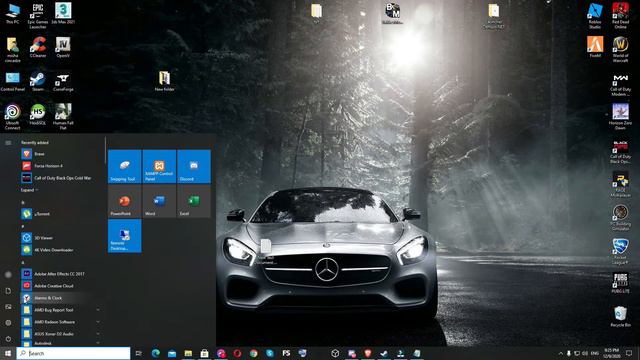Open Roblox Studio desktop icon
The width and height of the screenshot is (640, 360).
595,16
